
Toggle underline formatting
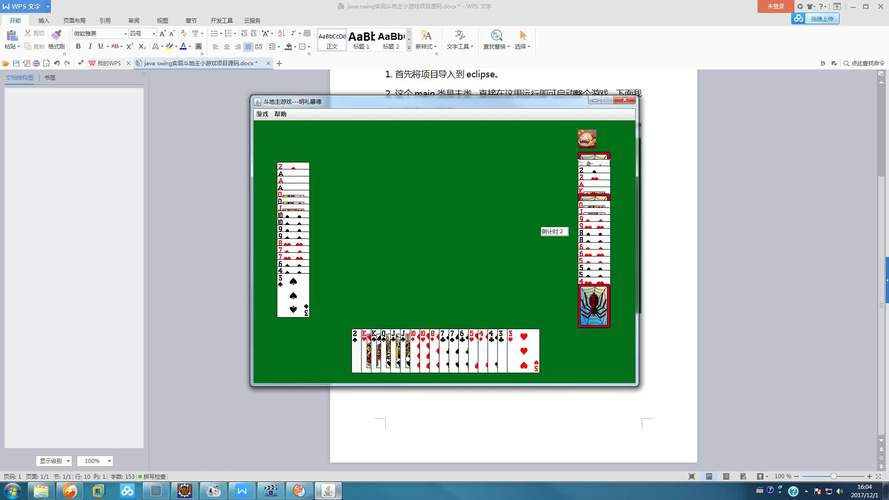pyautogui.click(x=100, y=46)
